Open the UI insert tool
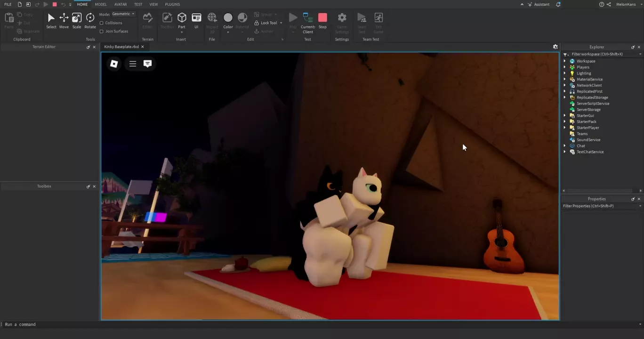644x339 pixels. [196, 20]
